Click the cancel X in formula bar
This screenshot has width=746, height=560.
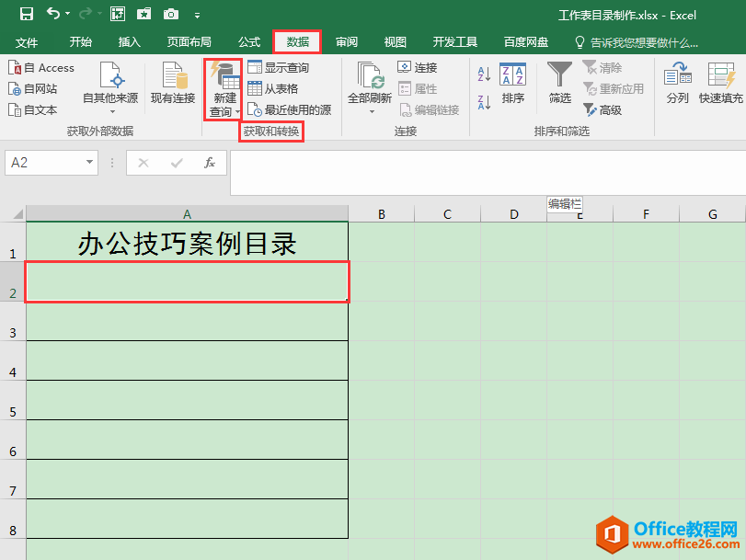[143, 163]
